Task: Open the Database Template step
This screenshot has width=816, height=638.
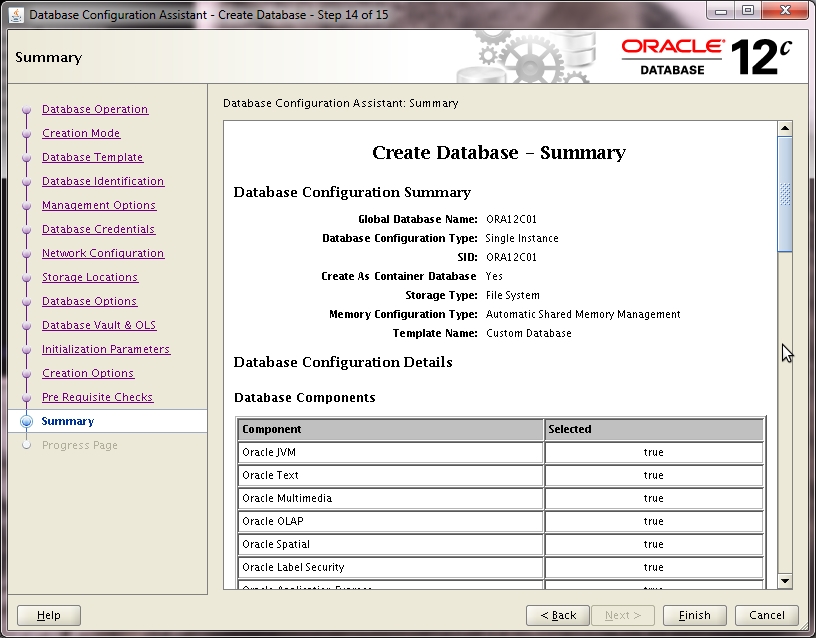Action: [92, 157]
